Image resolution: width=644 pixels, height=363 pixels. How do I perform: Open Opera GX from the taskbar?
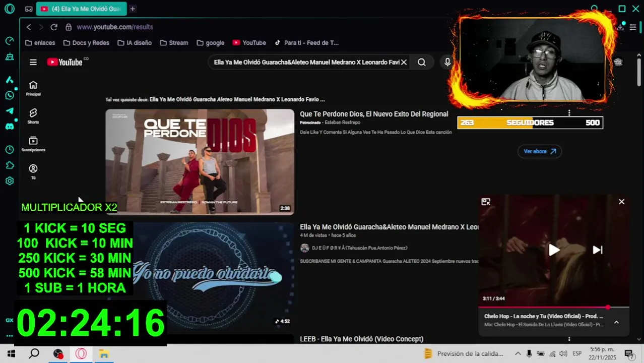point(81,353)
